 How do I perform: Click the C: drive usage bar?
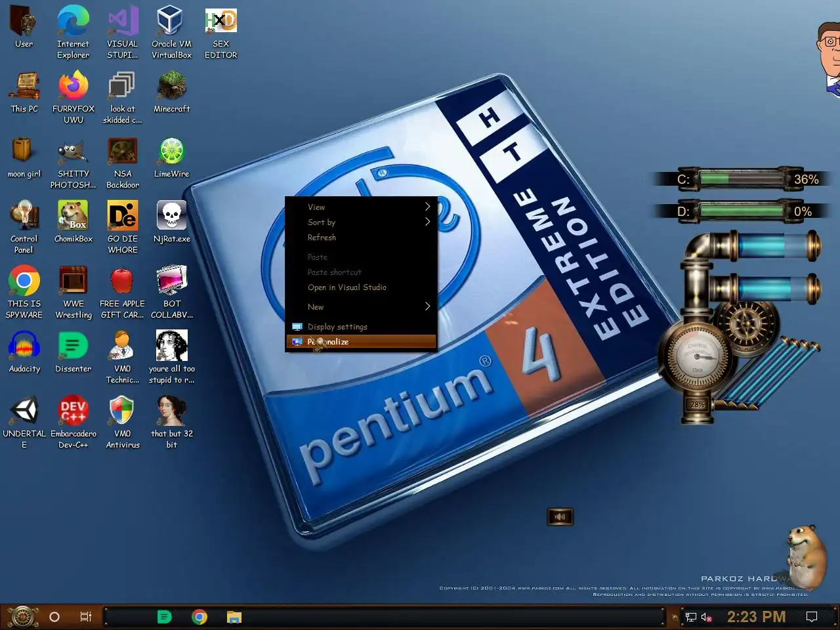point(742,178)
